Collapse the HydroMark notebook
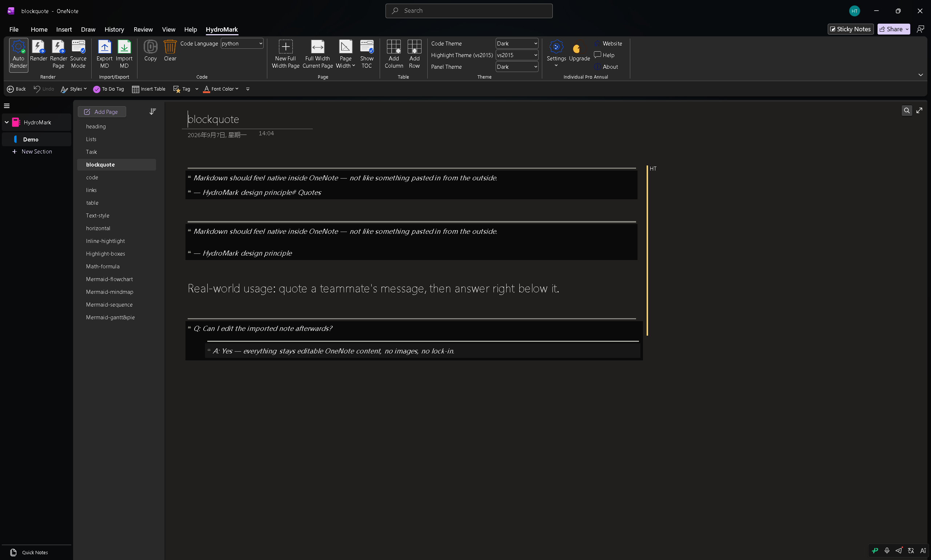Screen dimensions: 931x560 [x=7, y=122]
